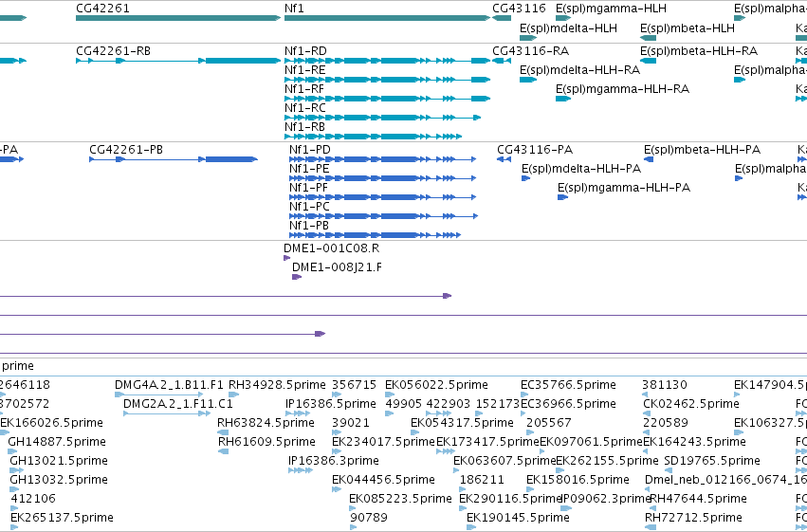Click E(spl)mbeta-HLH-RA transcript
The height and width of the screenshot is (532, 807).
[x=648, y=61]
